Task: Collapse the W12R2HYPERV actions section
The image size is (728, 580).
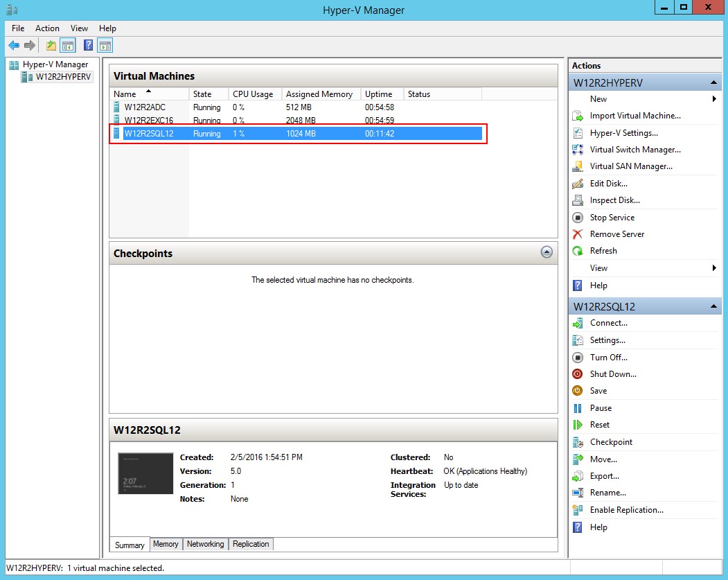Action: point(713,82)
